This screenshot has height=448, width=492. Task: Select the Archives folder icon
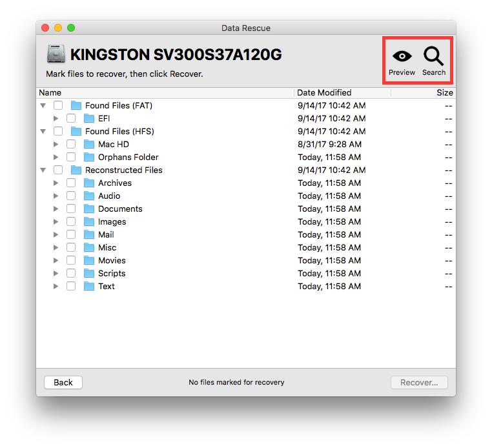(89, 183)
